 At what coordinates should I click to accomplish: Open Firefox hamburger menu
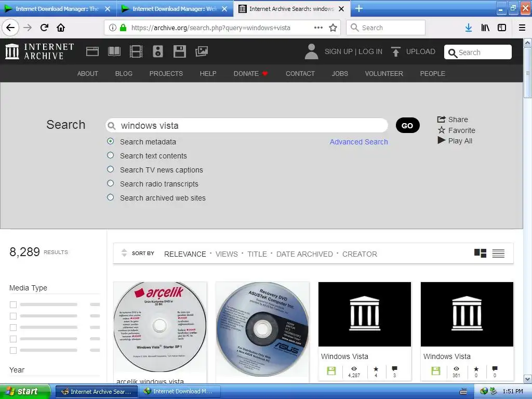(x=522, y=28)
